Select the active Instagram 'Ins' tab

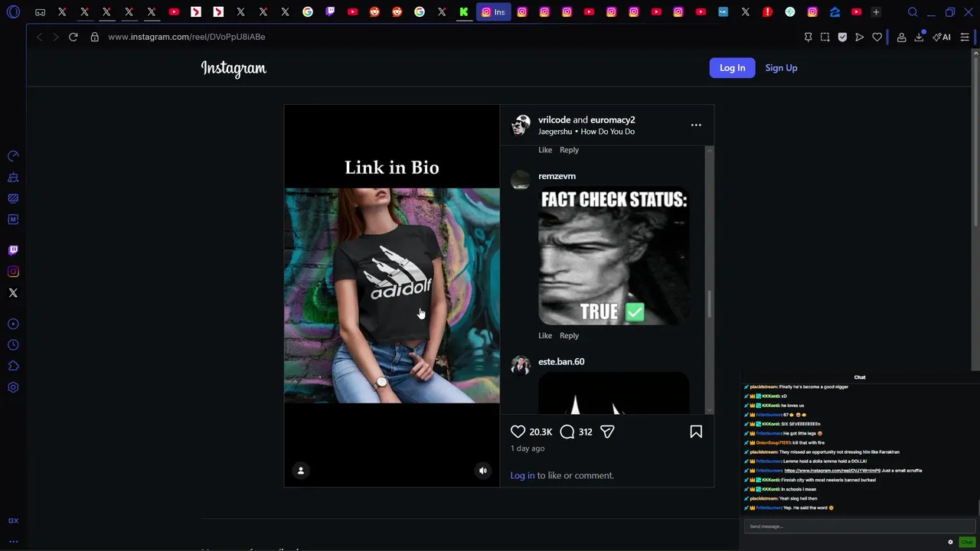[494, 12]
